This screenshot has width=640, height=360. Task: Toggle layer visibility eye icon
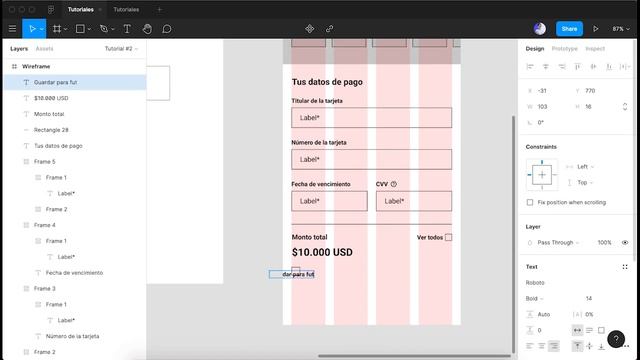[x=625, y=242]
